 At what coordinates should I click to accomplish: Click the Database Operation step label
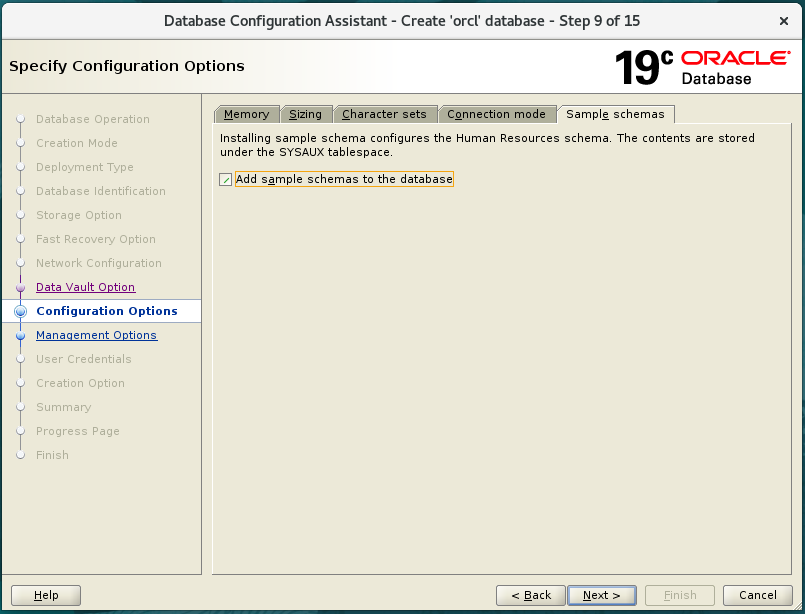tap(93, 119)
